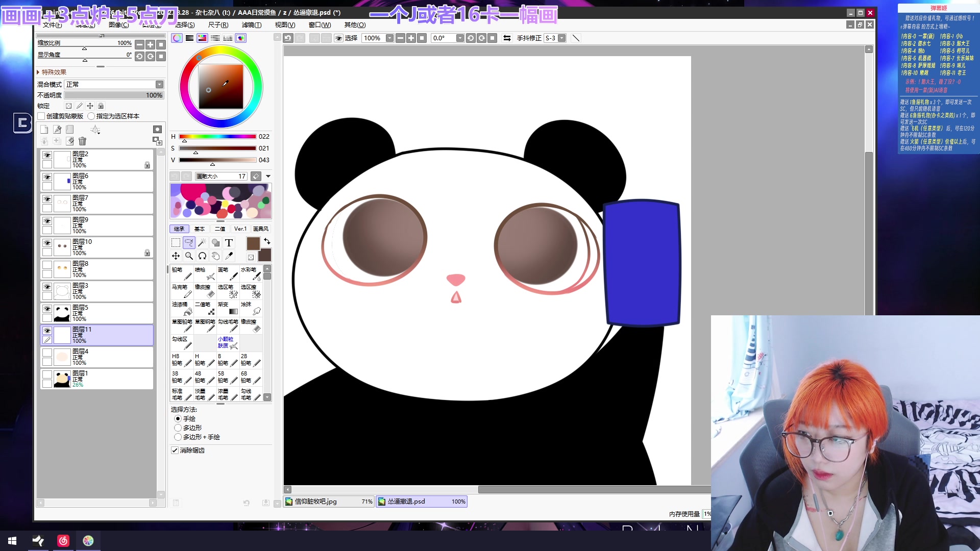The image size is (980, 551).
Task: Select the 油漆桶 paint bucket tool
Action: click(x=182, y=308)
